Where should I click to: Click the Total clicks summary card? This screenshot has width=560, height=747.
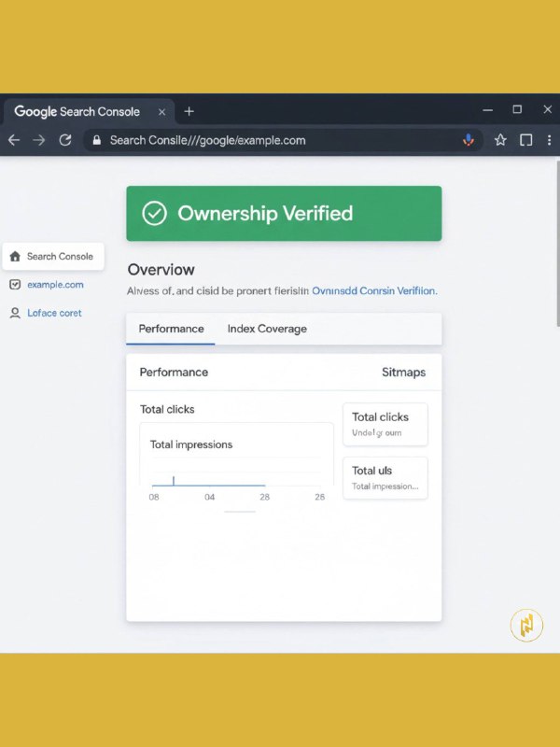click(x=385, y=424)
